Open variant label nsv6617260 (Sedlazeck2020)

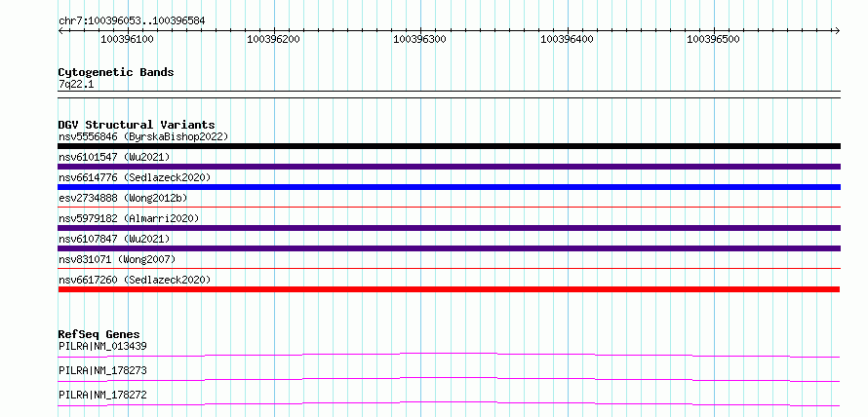coord(135,280)
